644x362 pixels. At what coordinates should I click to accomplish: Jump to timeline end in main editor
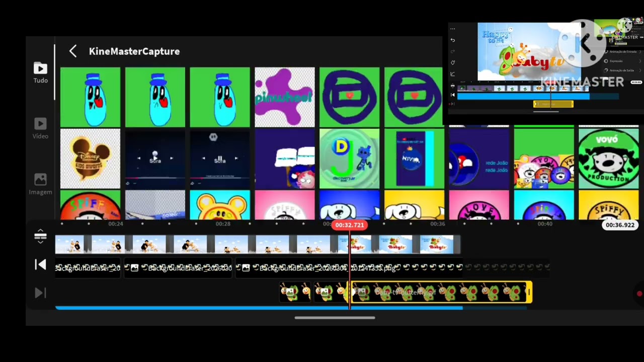point(40,293)
